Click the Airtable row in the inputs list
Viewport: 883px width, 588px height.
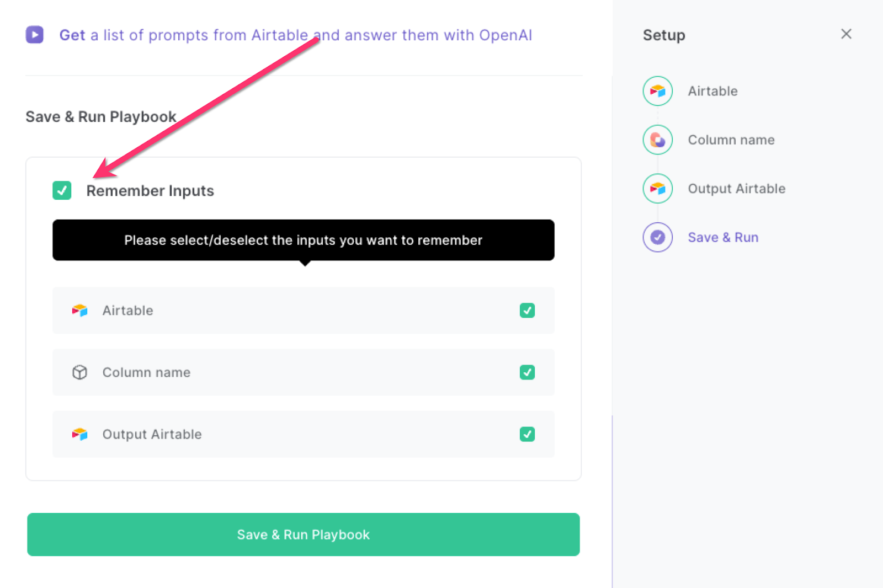coord(303,311)
